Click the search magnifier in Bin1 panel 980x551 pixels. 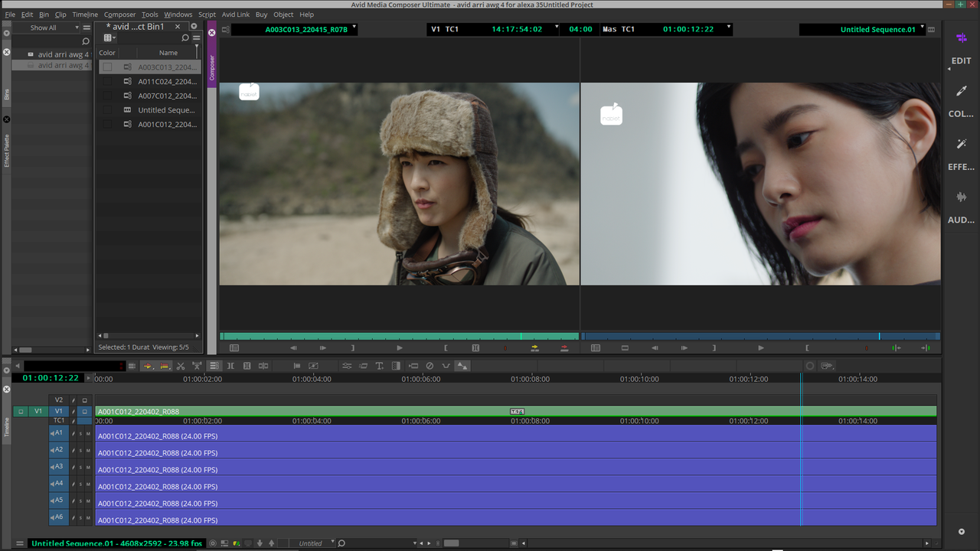185,37
